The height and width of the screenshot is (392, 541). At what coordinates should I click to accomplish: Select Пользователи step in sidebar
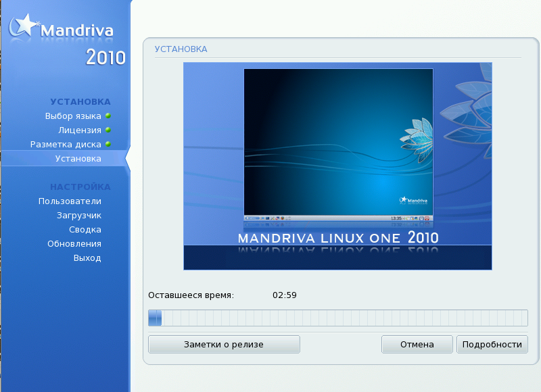point(70,201)
